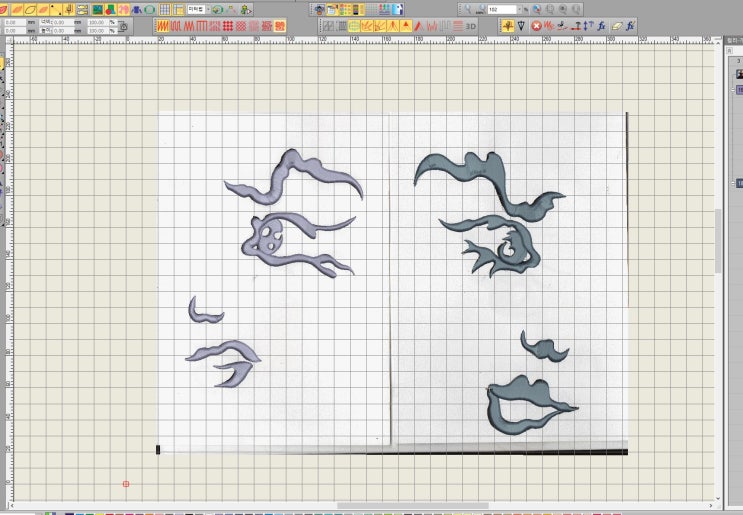The height and width of the screenshot is (515, 743).
Task: Select the eraser icon
Action: [616, 26]
